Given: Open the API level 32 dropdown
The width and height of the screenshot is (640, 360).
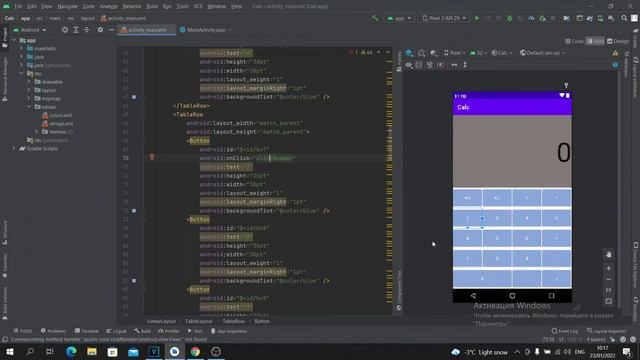Looking at the screenshot, I should (x=478, y=53).
